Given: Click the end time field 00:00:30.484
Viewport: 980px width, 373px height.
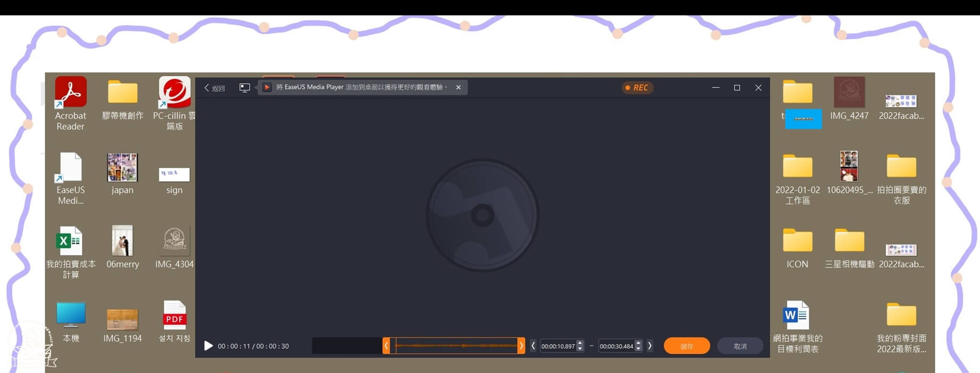Looking at the screenshot, I should pos(616,346).
